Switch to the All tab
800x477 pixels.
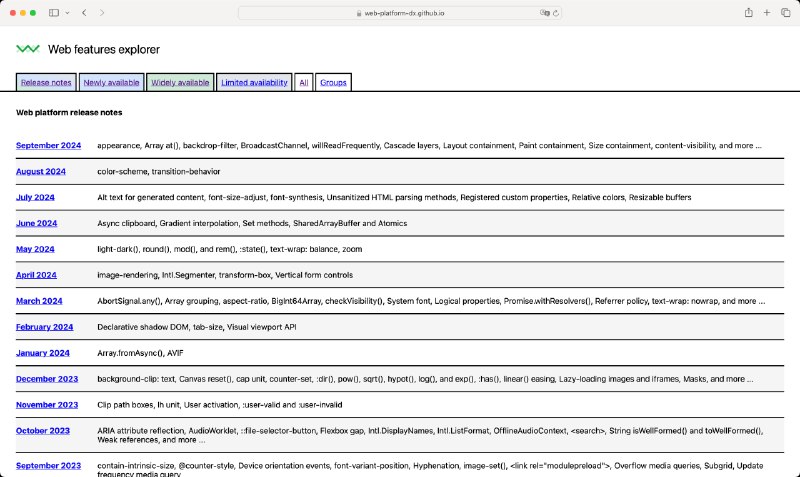(304, 83)
